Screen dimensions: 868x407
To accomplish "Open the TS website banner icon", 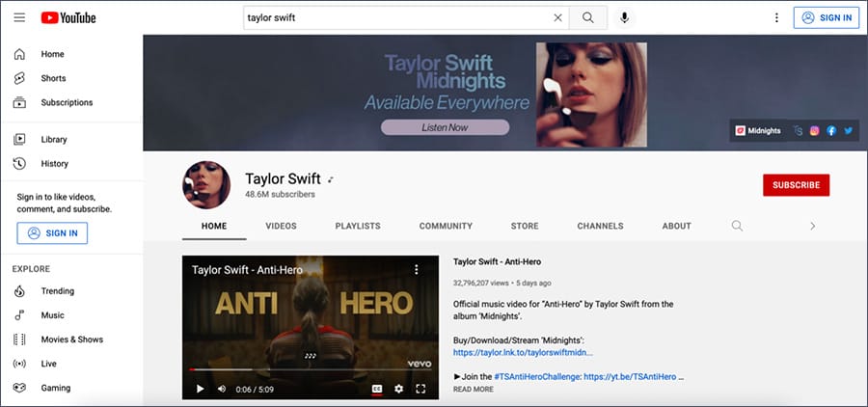I will (798, 130).
